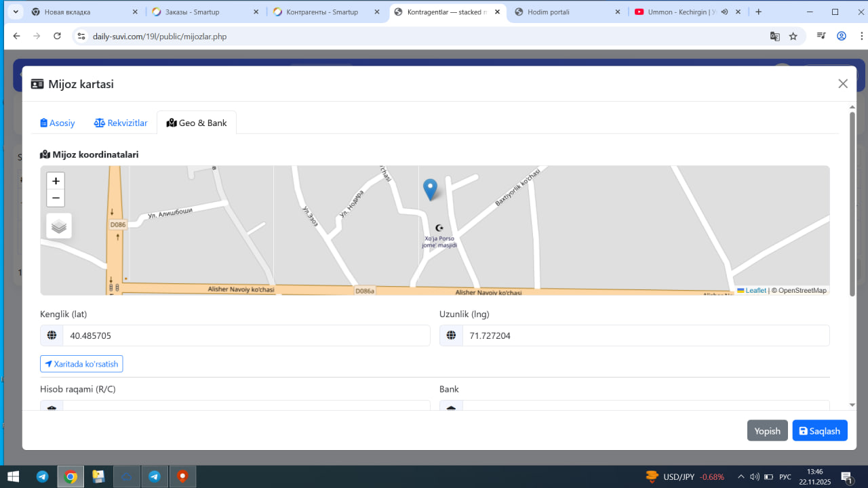
Task: Click the dialog's vertical scrollbar
Action: [x=852, y=203]
